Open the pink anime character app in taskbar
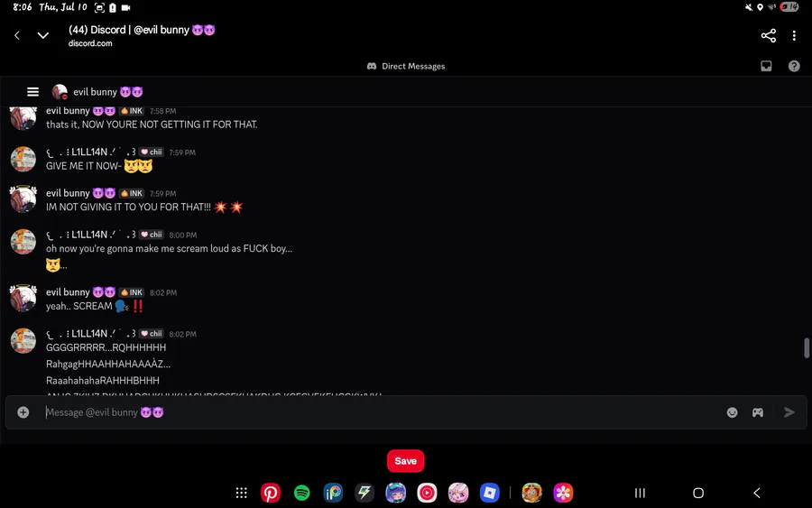Image resolution: width=812 pixels, height=508 pixels. (x=458, y=493)
